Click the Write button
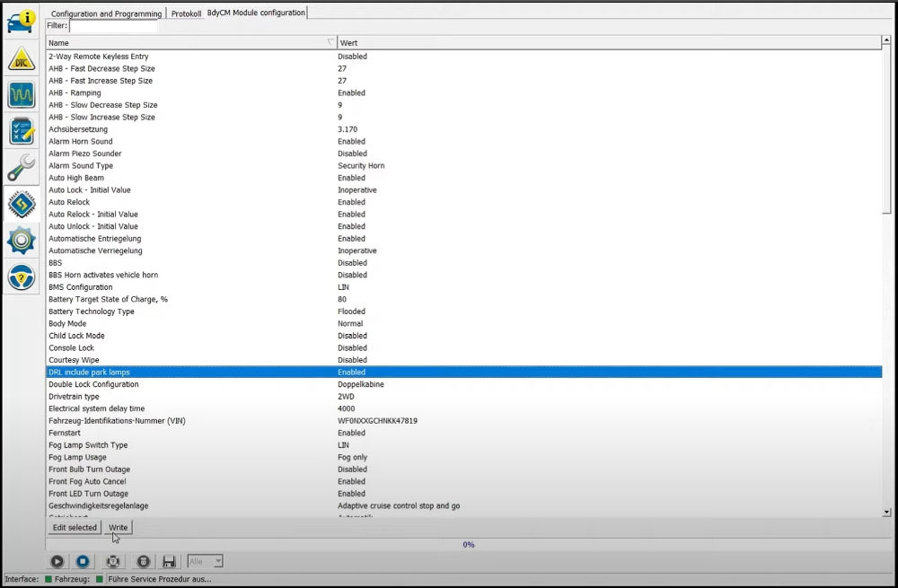 coord(118,527)
